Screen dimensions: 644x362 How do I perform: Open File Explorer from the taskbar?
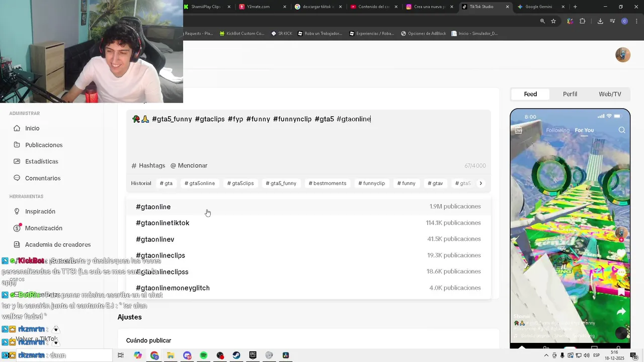[171, 355]
